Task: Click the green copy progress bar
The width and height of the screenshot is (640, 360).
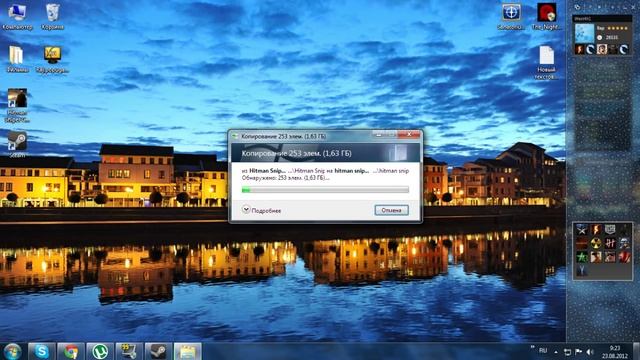Action: [325, 190]
